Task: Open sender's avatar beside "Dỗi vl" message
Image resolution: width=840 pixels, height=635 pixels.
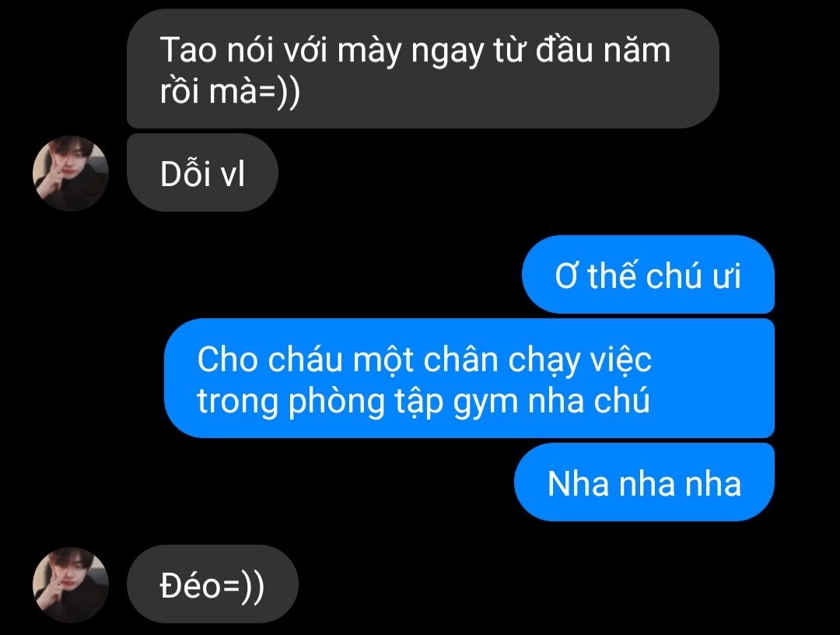Action: coord(71,173)
